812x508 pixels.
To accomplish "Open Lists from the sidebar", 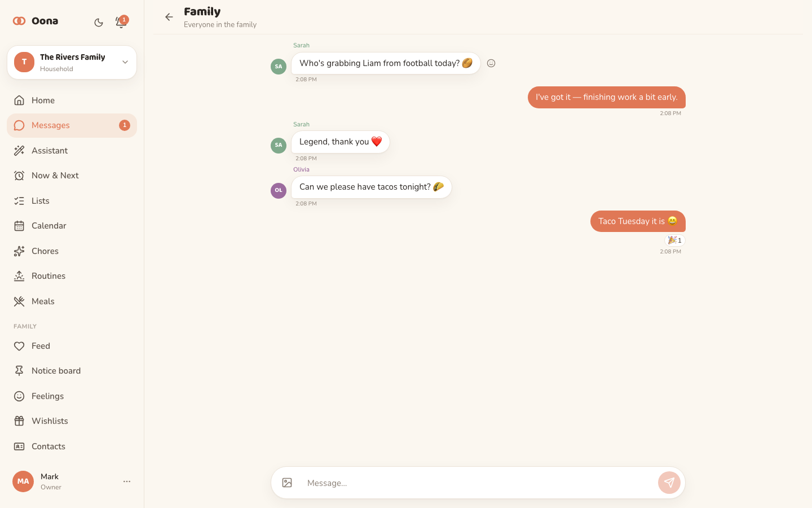I will click(72, 201).
